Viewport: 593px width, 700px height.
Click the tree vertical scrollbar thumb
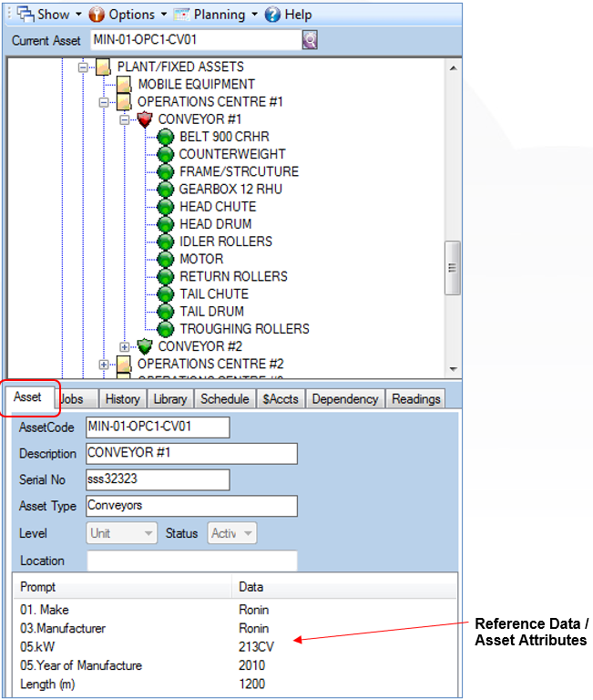[x=453, y=268]
